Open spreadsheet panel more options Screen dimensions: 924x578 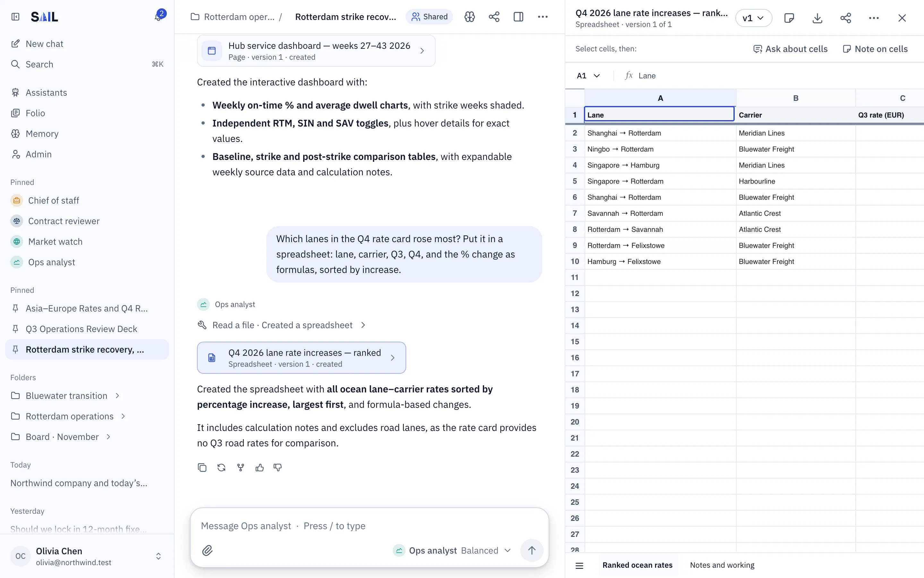point(874,18)
